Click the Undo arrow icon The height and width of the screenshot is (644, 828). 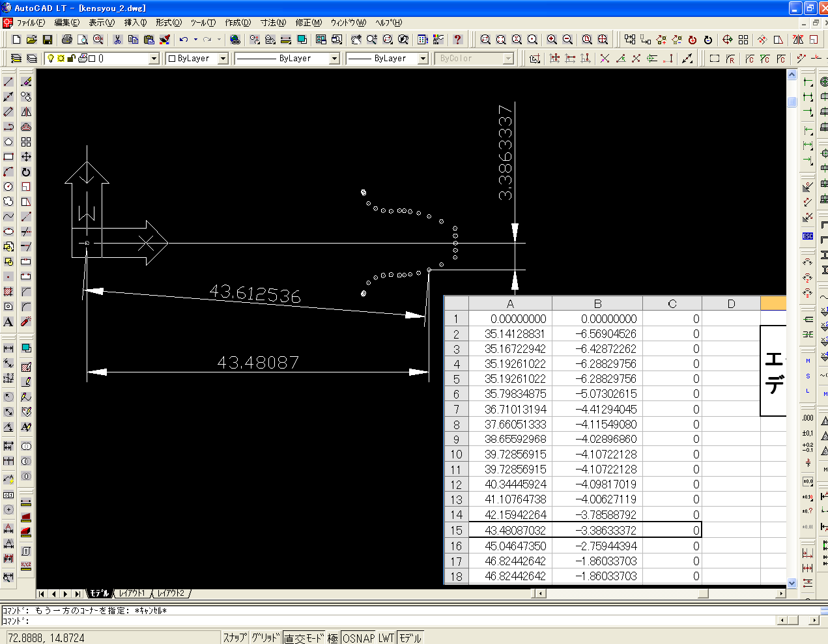click(x=184, y=40)
